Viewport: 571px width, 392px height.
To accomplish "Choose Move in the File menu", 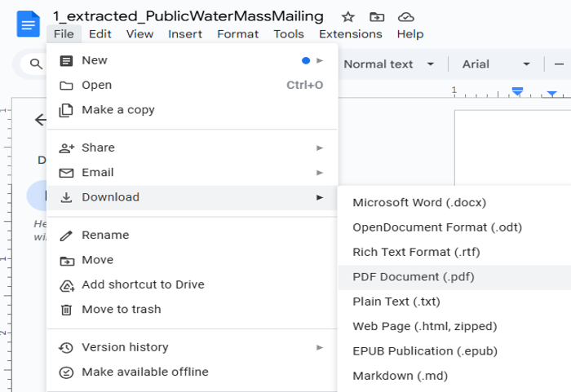I will [193, 260].
